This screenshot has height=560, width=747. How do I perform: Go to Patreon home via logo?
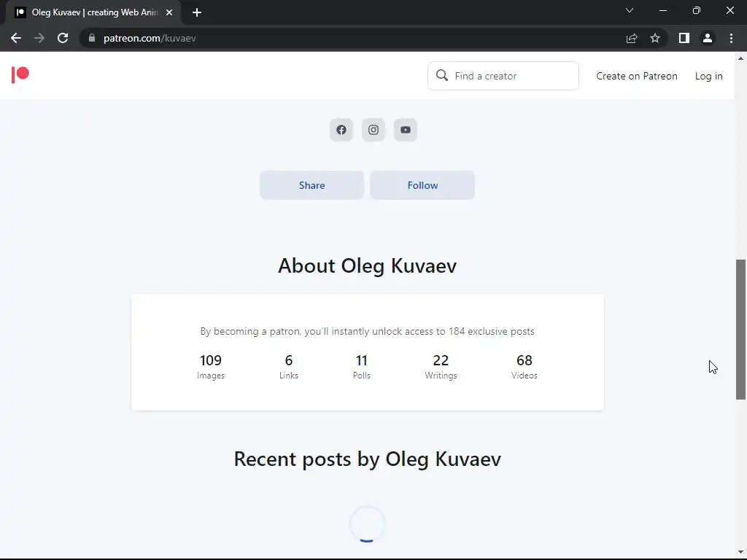(20, 75)
